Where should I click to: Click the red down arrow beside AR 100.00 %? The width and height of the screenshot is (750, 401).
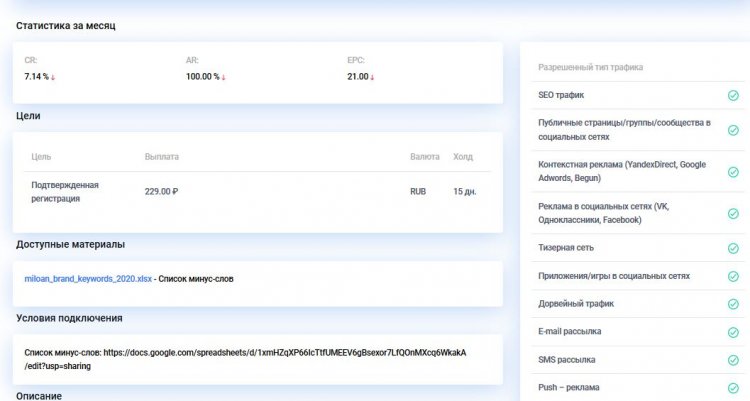[x=223, y=77]
